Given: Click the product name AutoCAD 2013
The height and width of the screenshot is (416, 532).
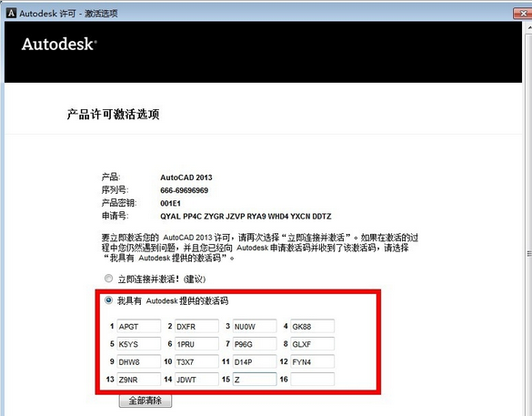Looking at the screenshot, I should point(186,178).
